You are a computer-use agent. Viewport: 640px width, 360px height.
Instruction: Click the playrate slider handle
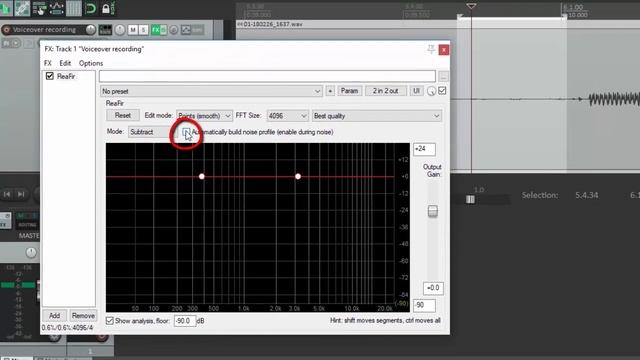coord(470,199)
